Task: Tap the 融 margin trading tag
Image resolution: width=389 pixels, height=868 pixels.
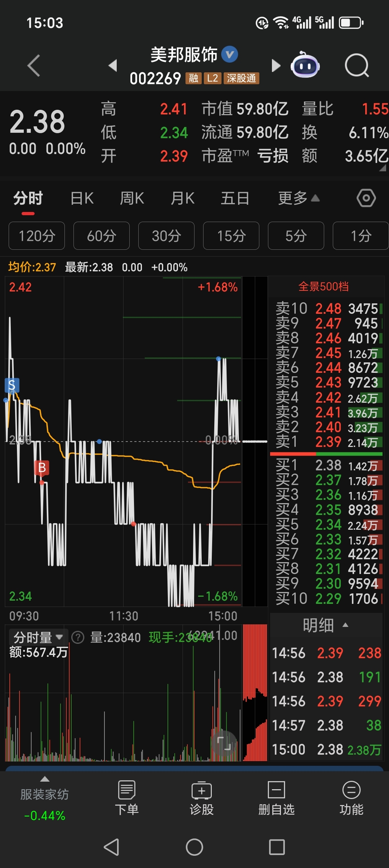Action: [x=193, y=78]
